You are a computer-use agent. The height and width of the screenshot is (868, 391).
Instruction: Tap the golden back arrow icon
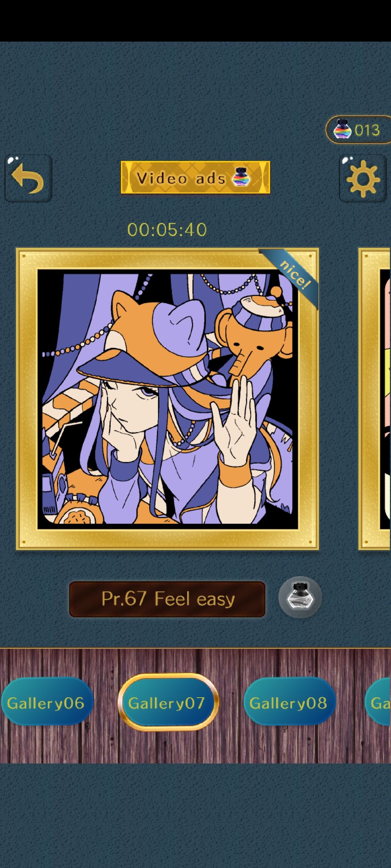28,178
